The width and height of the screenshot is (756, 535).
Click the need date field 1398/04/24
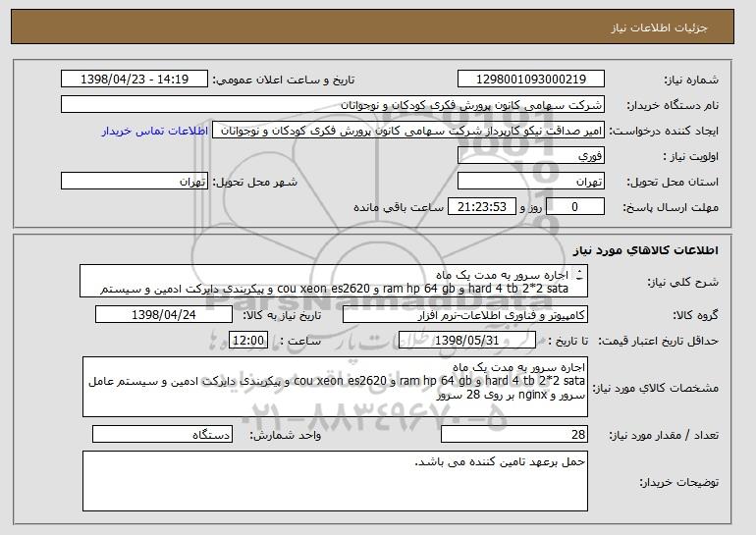[164, 315]
